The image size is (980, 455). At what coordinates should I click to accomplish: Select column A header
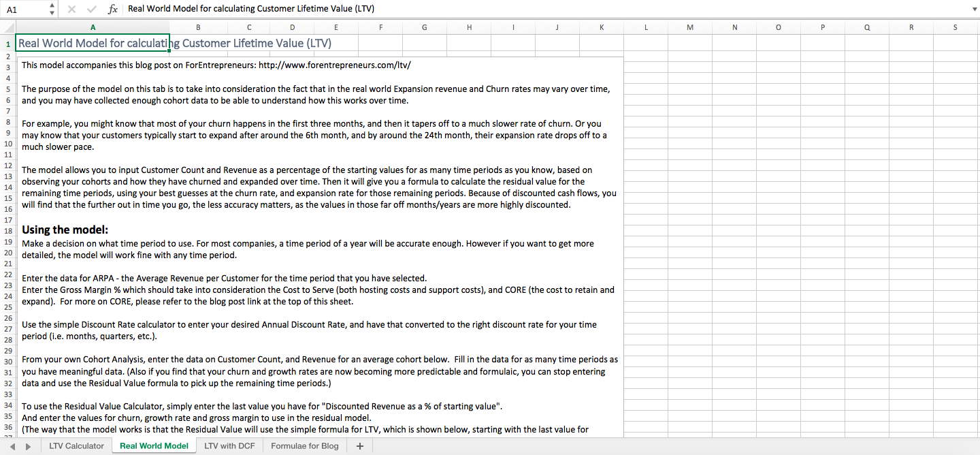pos(93,27)
